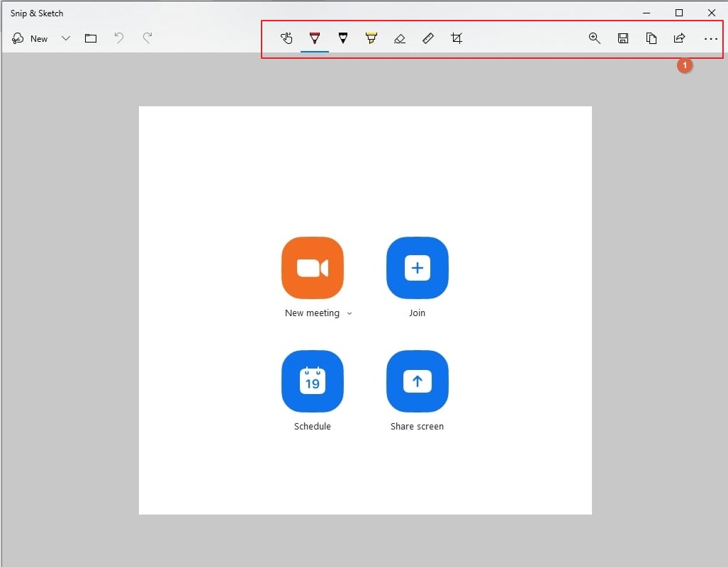Select the red Ballpoint pen tool
The width and height of the screenshot is (728, 567).
pos(315,38)
